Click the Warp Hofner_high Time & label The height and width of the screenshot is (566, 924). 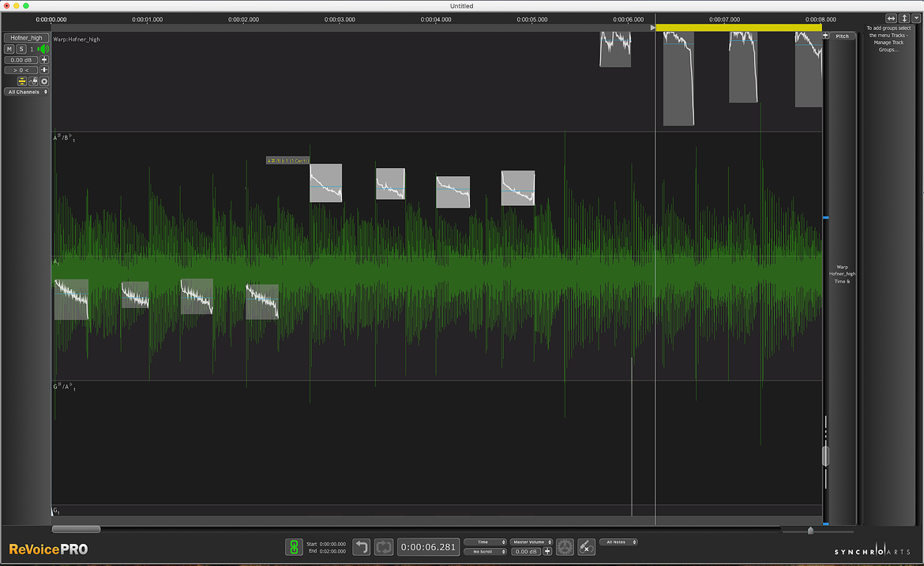point(842,275)
